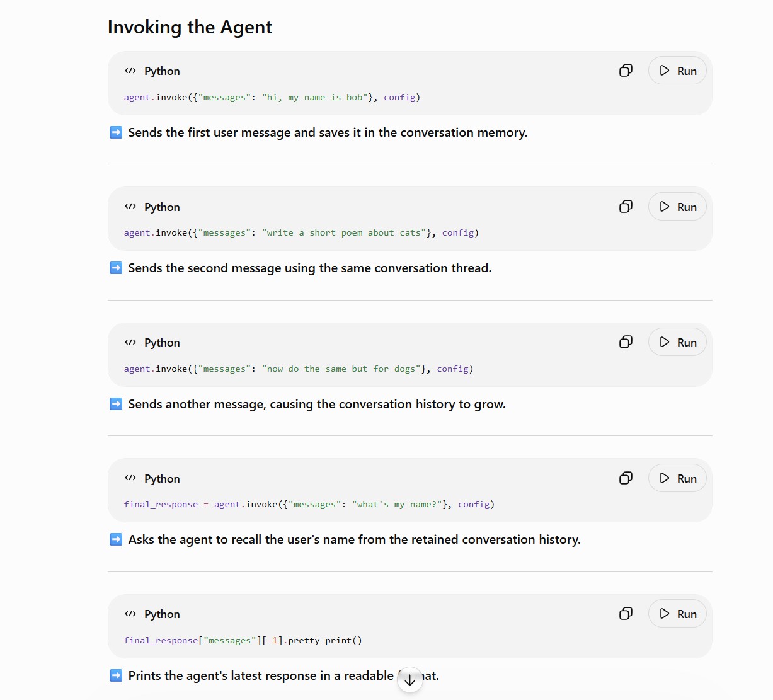Click the code icon in the final_response block
Viewport: 773px width, 700px height.
130,478
